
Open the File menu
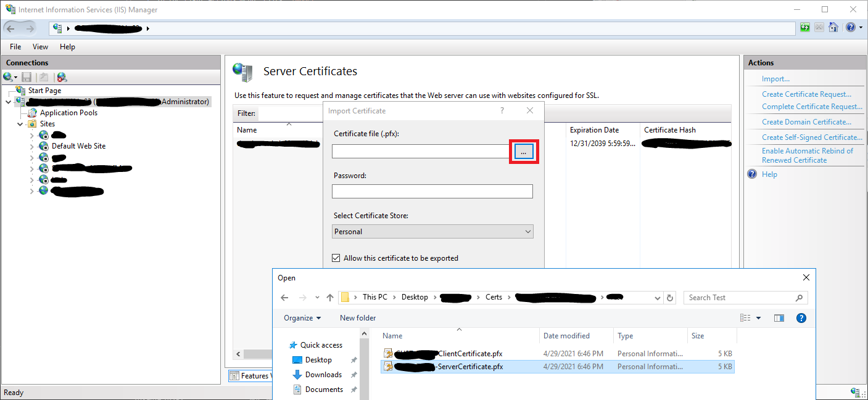pyautogui.click(x=15, y=47)
